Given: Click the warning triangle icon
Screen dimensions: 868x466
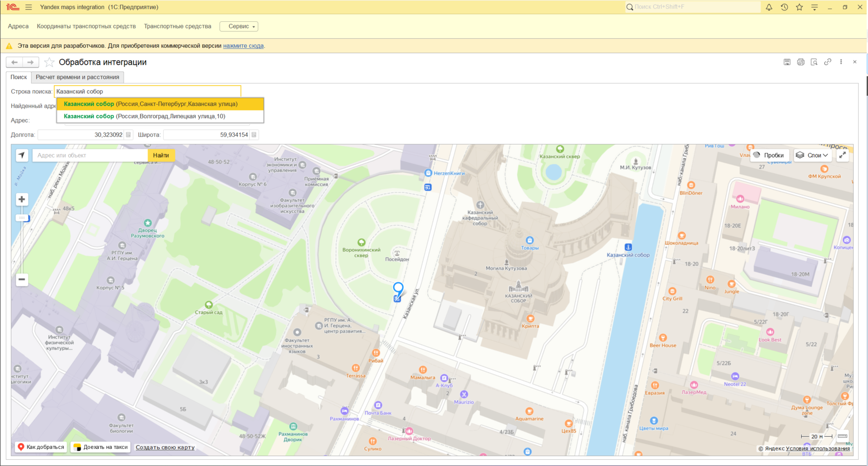Looking at the screenshot, I should point(9,46).
